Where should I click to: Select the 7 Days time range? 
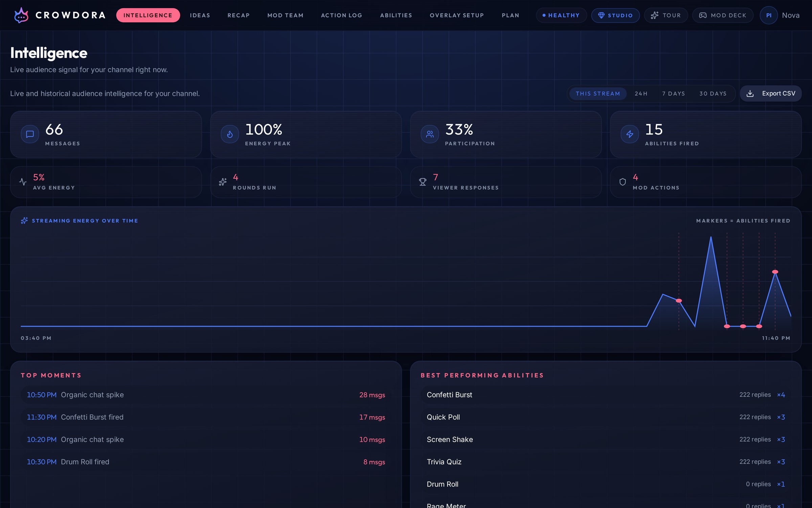[673, 93]
